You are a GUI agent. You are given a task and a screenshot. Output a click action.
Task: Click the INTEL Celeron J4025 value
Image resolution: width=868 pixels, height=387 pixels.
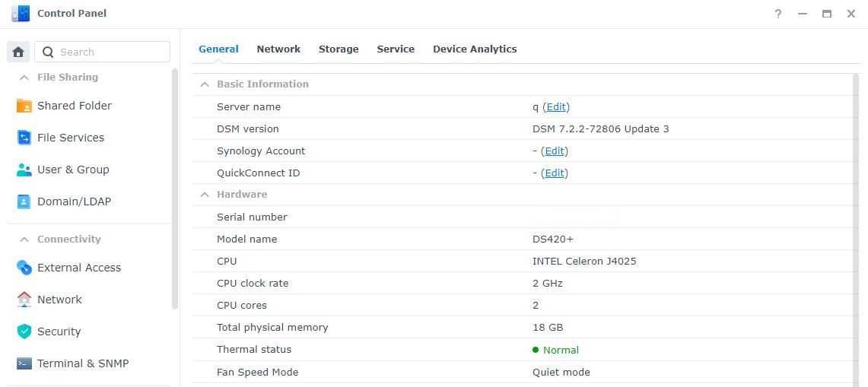click(x=584, y=262)
